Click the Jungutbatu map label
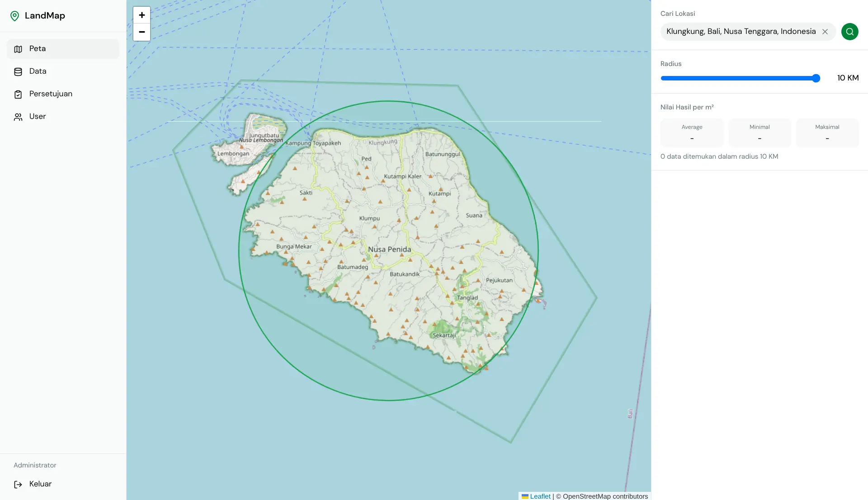This screenshot has height=500, width=868. [264, 135]
